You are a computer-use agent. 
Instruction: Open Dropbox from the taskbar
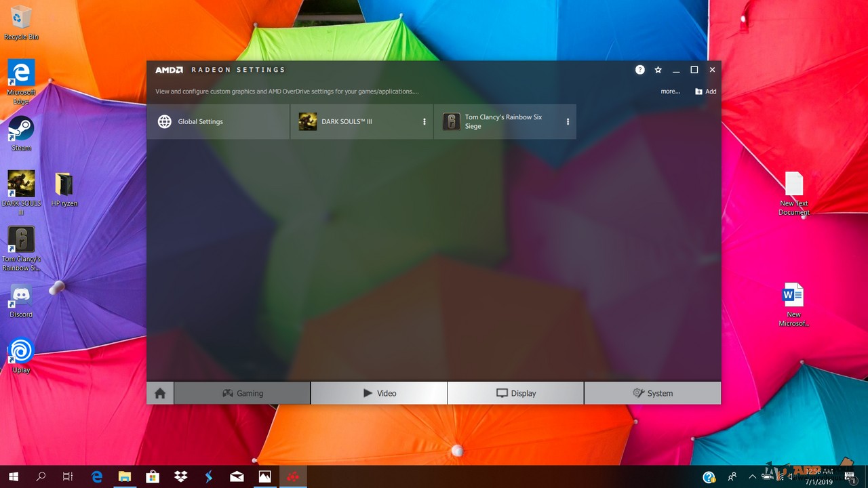pyautogui.click(x=180, y=476)
